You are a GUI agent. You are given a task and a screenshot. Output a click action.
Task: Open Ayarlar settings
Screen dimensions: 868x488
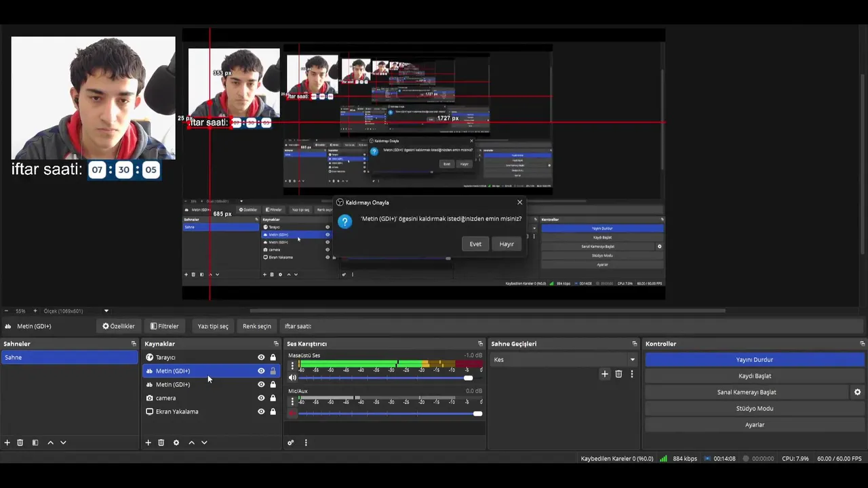click(755, 424)
